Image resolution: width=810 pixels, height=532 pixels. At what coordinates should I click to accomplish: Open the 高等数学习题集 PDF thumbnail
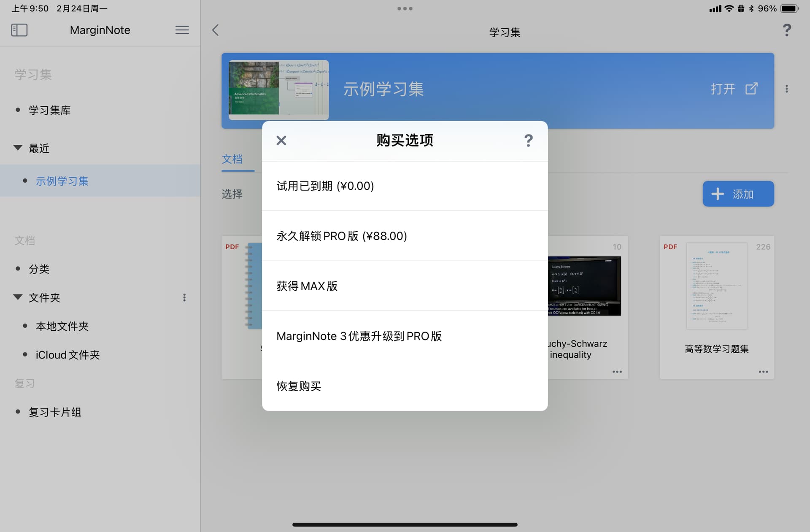click(717, 286)
